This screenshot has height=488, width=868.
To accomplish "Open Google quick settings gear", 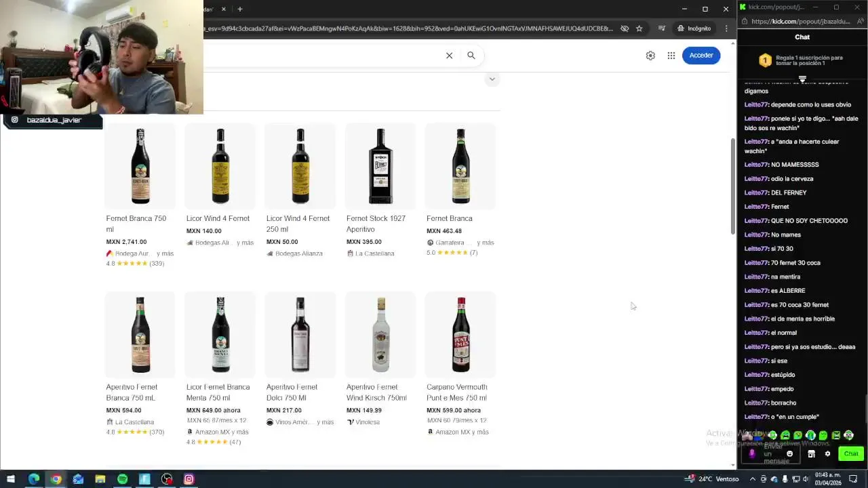I will [x=650, y=56].
